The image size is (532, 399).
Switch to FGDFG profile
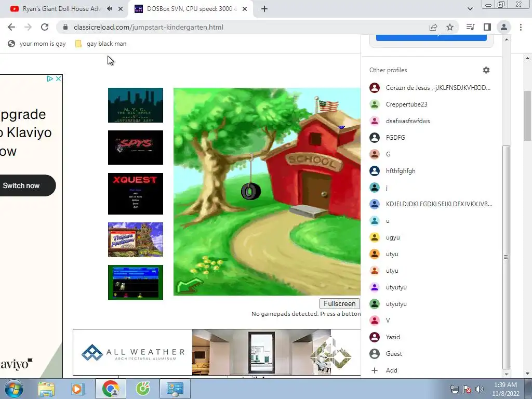[x=431, y=137]
